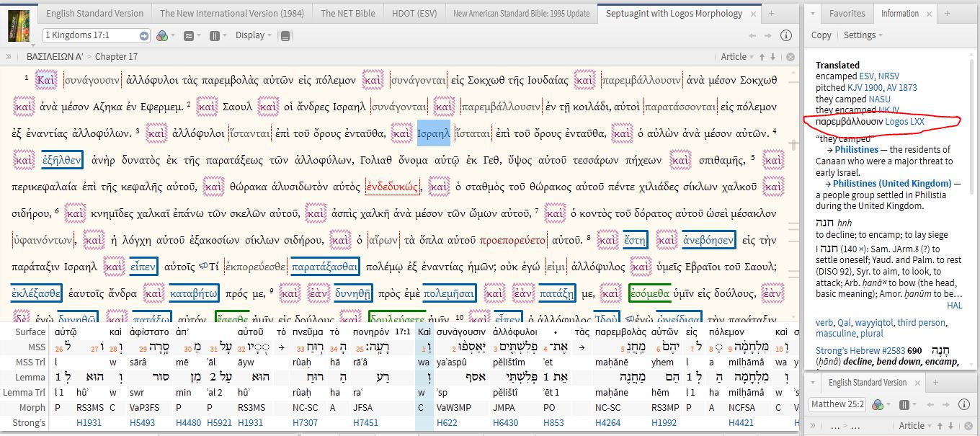
Task: Click the Lemma Trl row label in interlinear
Action: tap(24, 393)
